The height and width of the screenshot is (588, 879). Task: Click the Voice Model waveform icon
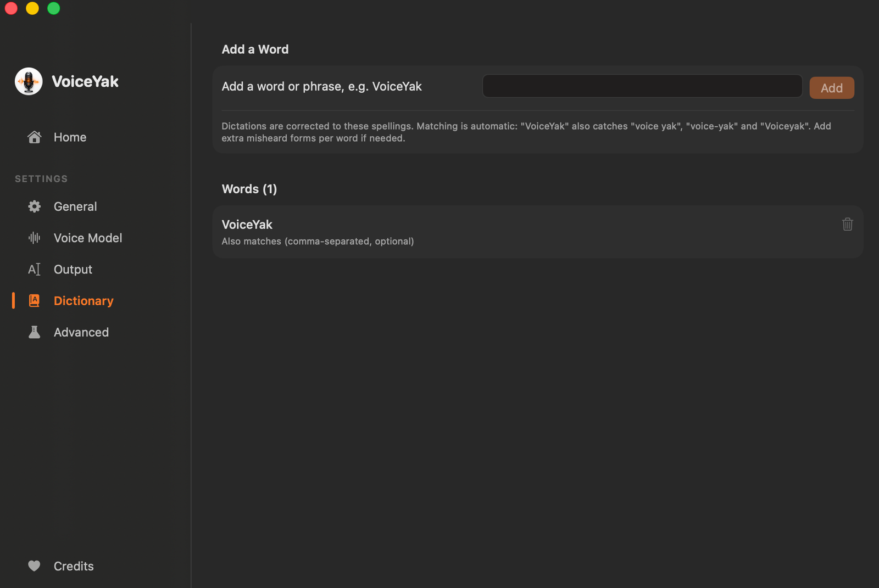pos(34,238)
